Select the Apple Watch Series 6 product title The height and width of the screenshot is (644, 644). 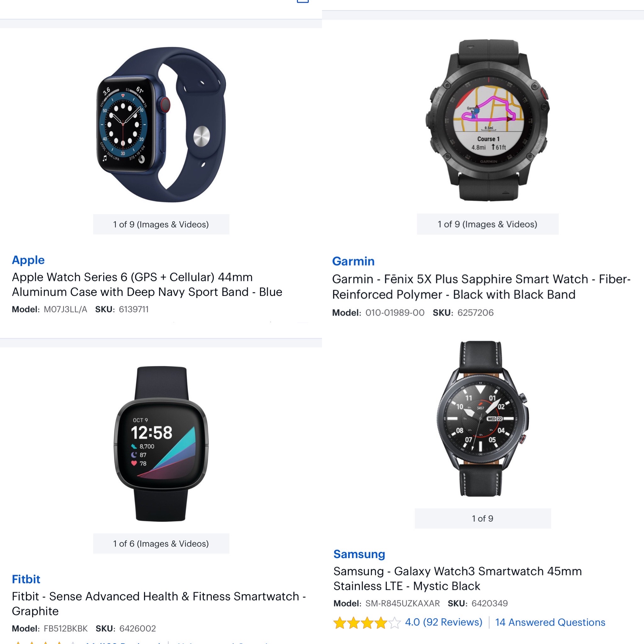(147, 284)
